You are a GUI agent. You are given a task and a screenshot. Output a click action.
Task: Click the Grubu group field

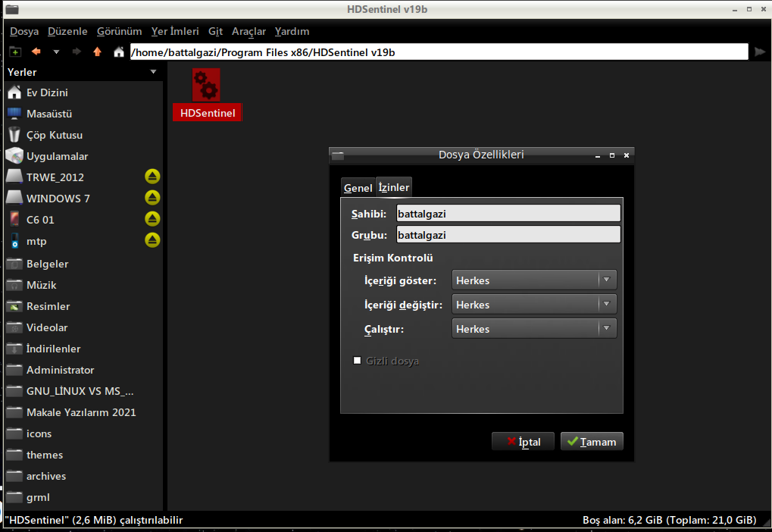coord(508,235)
